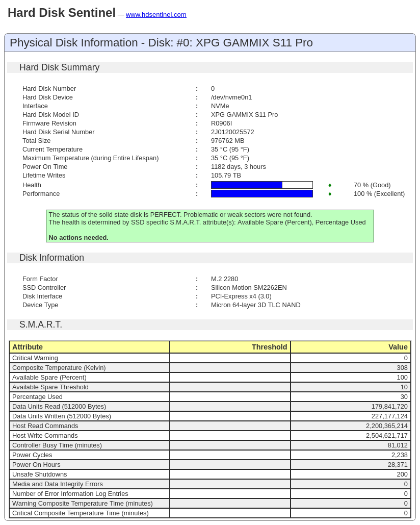The image size is (420, 525).
Task: Click the Critical Warning attribute row
Action: coord(209,358)
